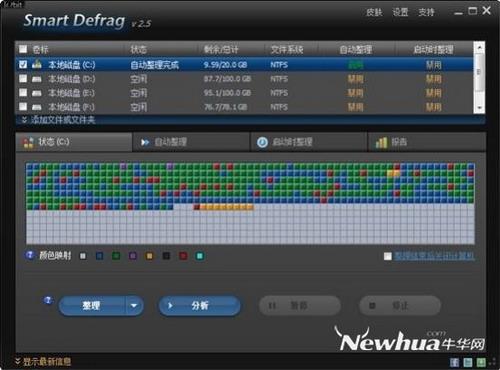Click the 87.7/100.0 GB size cell
The image size is (500, 370).
(x=227, y=79)
